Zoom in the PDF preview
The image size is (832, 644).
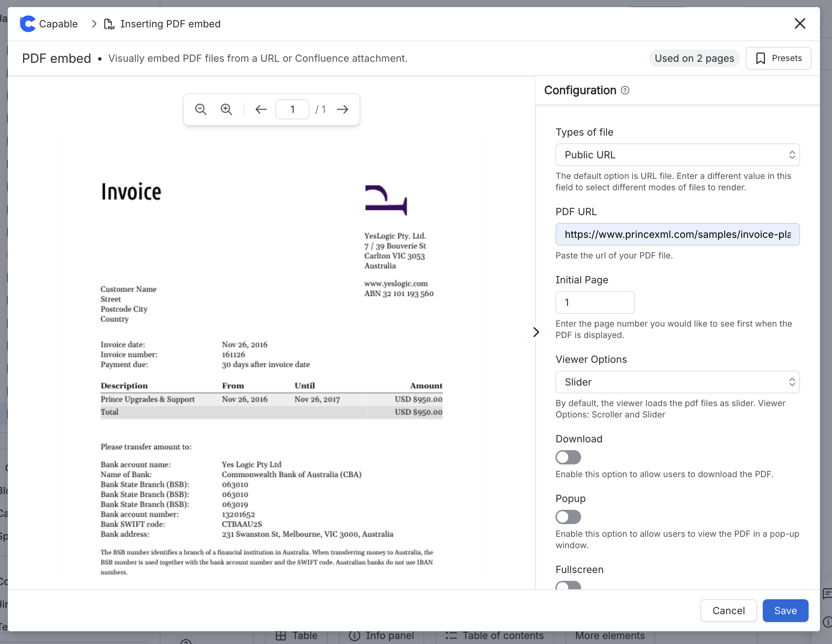pyautogui.click(x=226, y=109)
